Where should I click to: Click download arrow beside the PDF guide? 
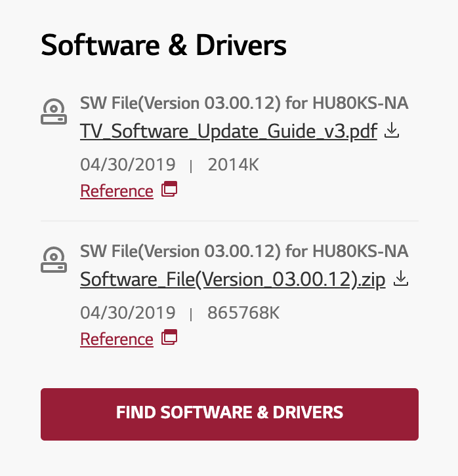392,130
